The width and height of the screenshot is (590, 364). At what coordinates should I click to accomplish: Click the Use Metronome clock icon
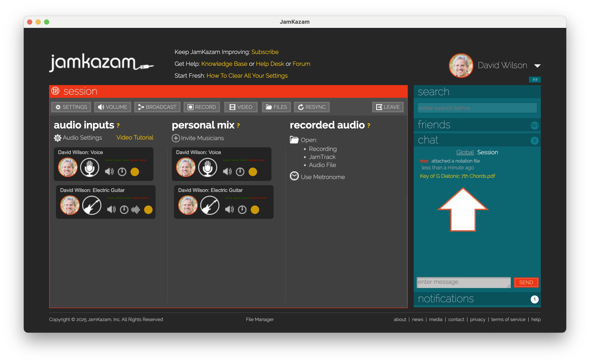[294, 176]
